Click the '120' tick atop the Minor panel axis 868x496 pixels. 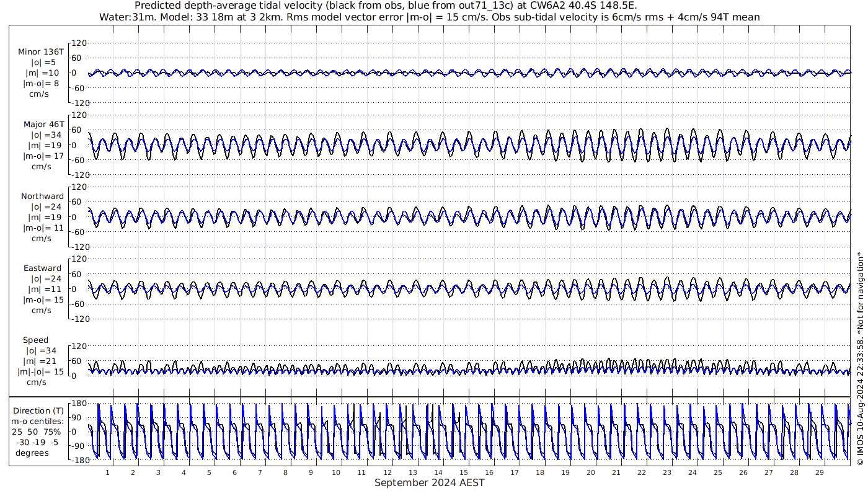(x=79, y=43)
